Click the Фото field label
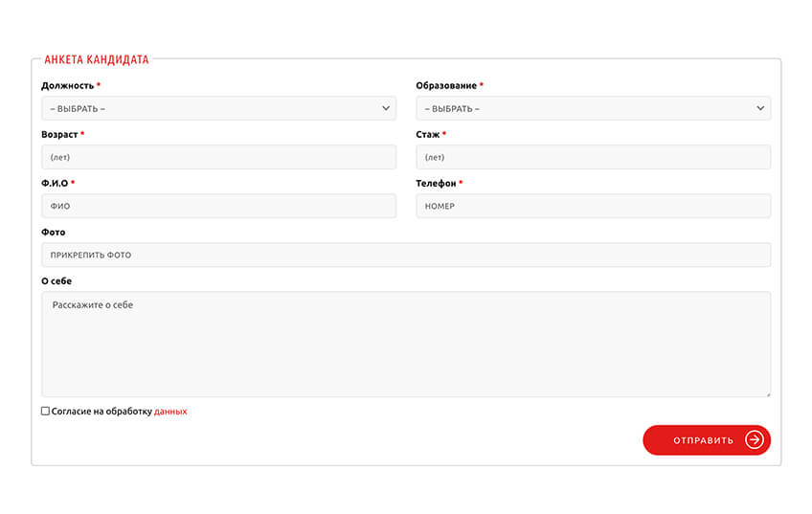This screenshot has width=812, height=514. [x=54, y=233]
